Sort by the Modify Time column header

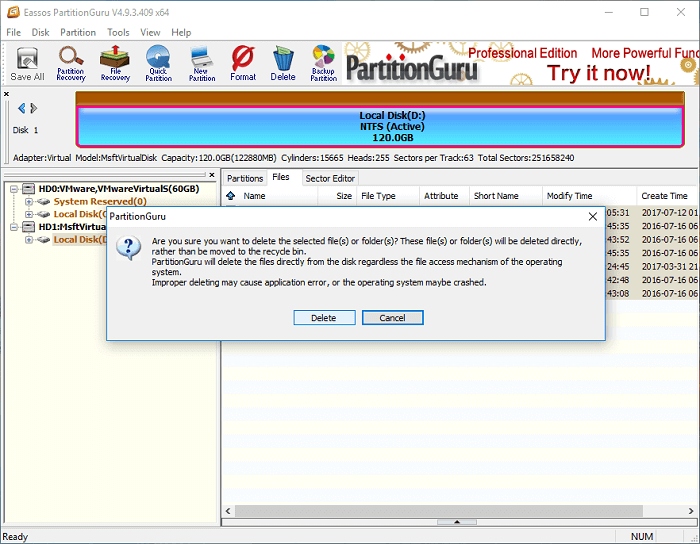pos(569,196)
